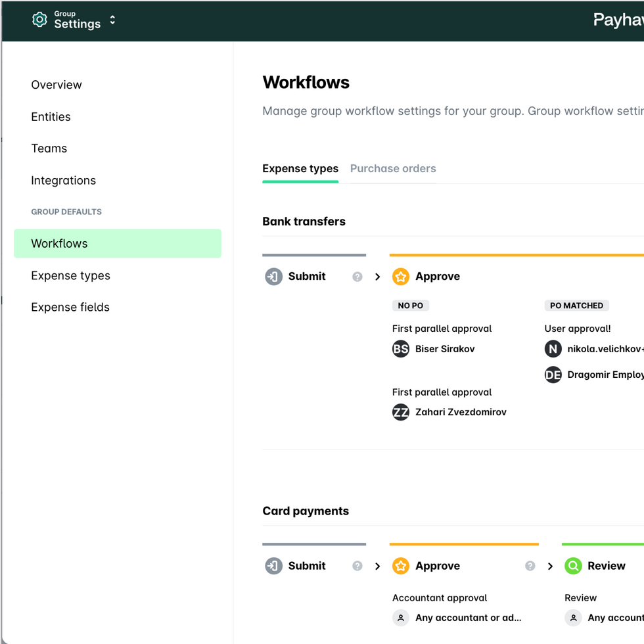644x644 pixels.
Task: Open help icon beside Bank transfers Submit
Action: 357,277
